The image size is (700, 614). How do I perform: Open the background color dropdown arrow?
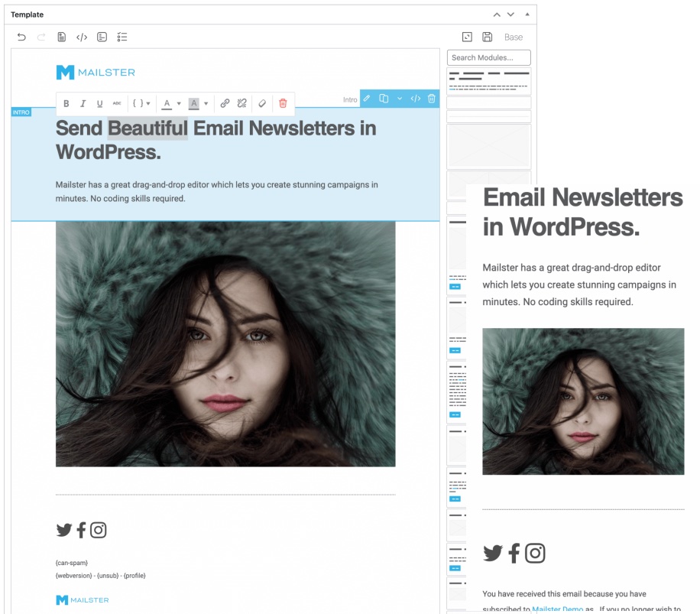click(206, 103)
